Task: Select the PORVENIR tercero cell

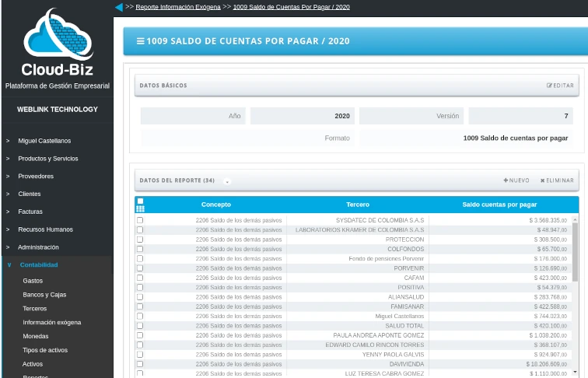Action: pyautogui.click(x=409, y=268)
